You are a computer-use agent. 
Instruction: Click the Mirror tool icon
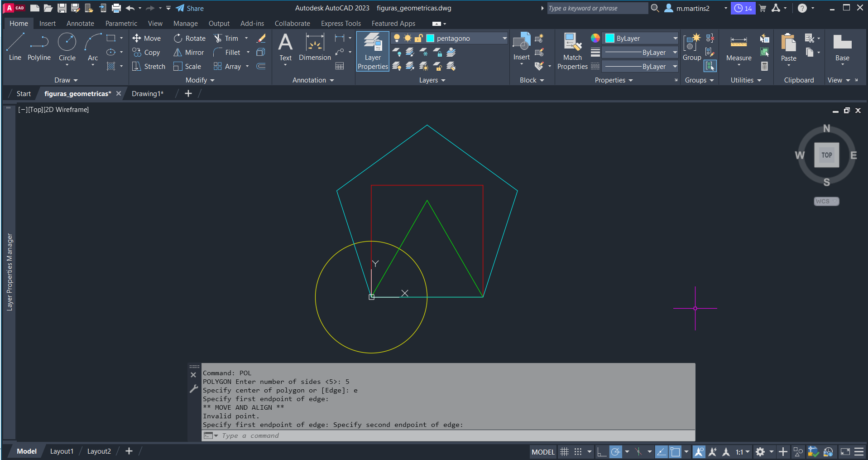178,53
